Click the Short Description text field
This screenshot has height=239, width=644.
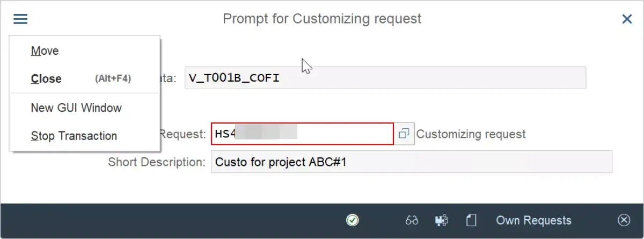[411, 162]
